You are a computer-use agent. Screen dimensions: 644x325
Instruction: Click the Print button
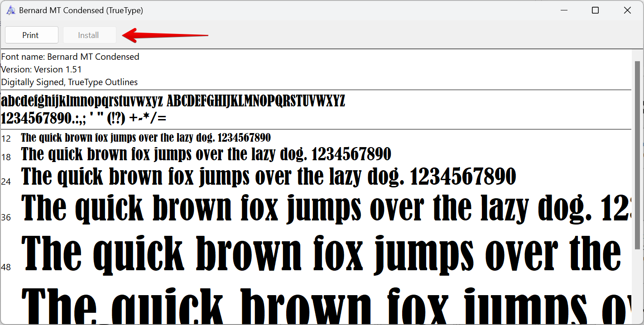tap(32, 35)
